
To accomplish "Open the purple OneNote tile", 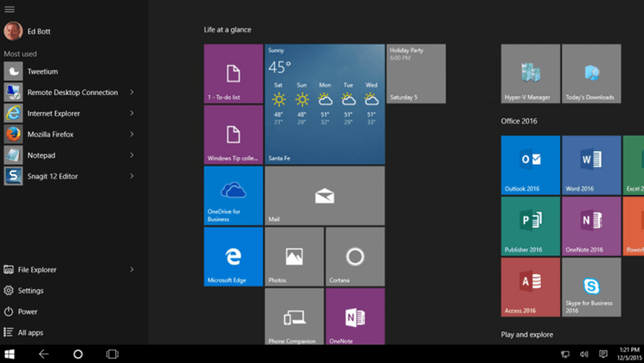I will 355,316.
